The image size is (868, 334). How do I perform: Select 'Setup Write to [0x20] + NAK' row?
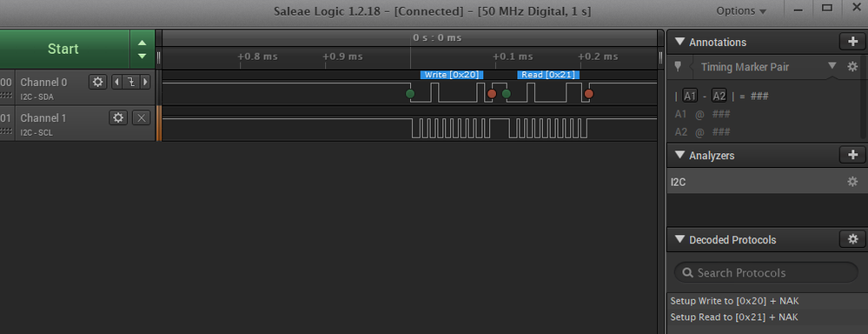(x=766, y=301)
